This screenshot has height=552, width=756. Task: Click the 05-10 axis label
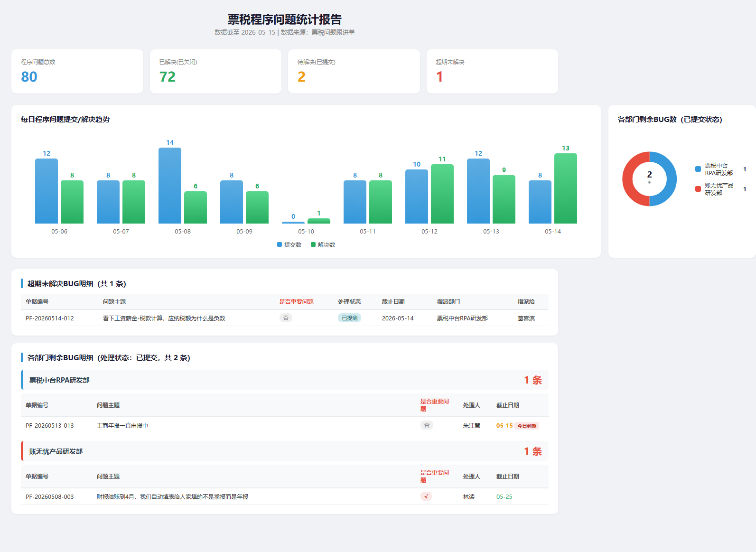pyautogui.click(x=306, y=232)
